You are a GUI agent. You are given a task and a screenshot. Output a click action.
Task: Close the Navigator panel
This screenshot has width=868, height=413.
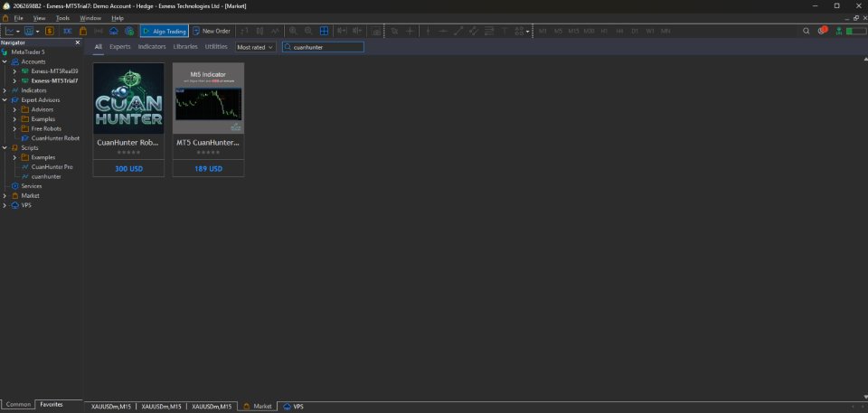pos(78,42)
